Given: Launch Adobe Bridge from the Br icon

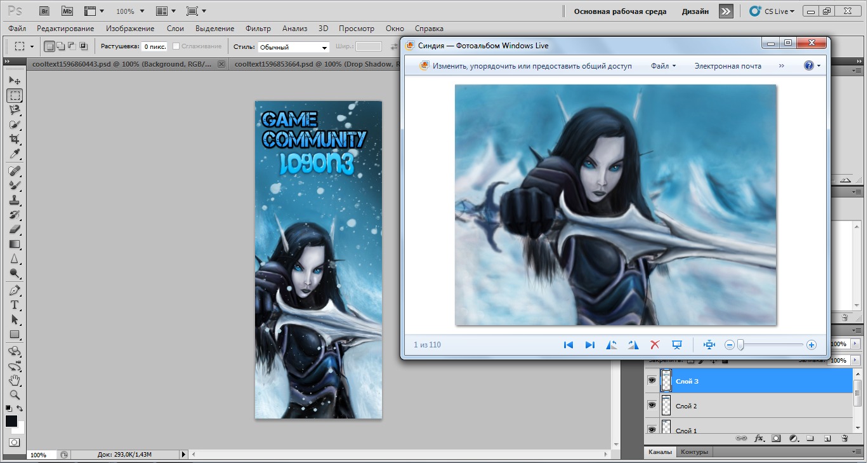Looking at the screenshot, I should click(x=44, y=11).
